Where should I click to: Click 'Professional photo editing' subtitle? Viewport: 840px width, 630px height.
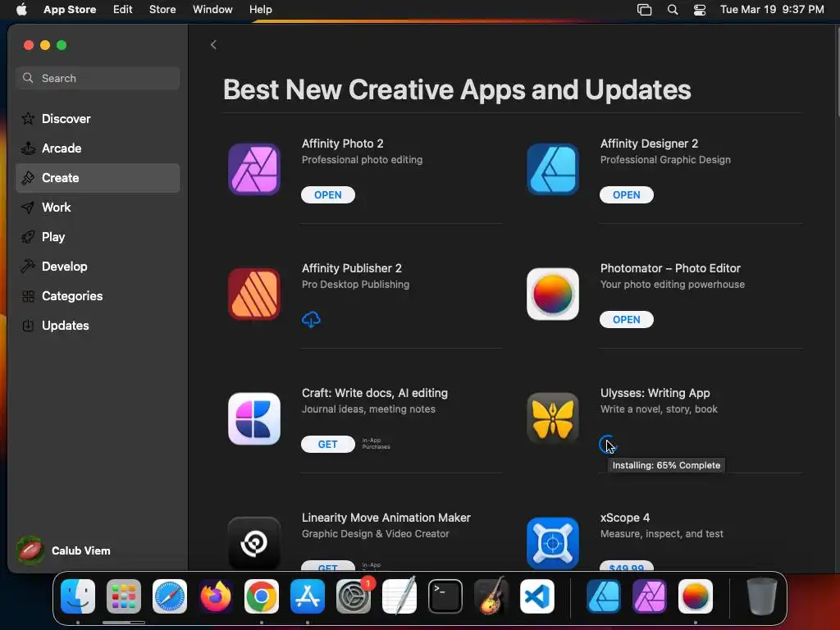click(x=362, y=160)
